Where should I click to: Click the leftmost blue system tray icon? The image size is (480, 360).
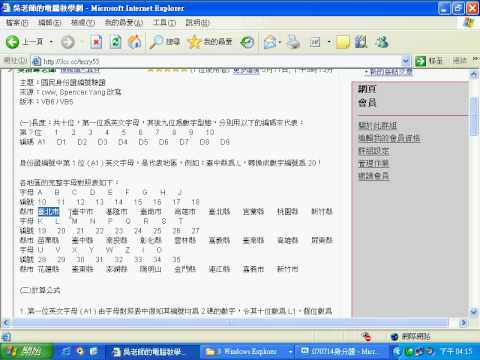pyautogui.click(x=397, y=351)
